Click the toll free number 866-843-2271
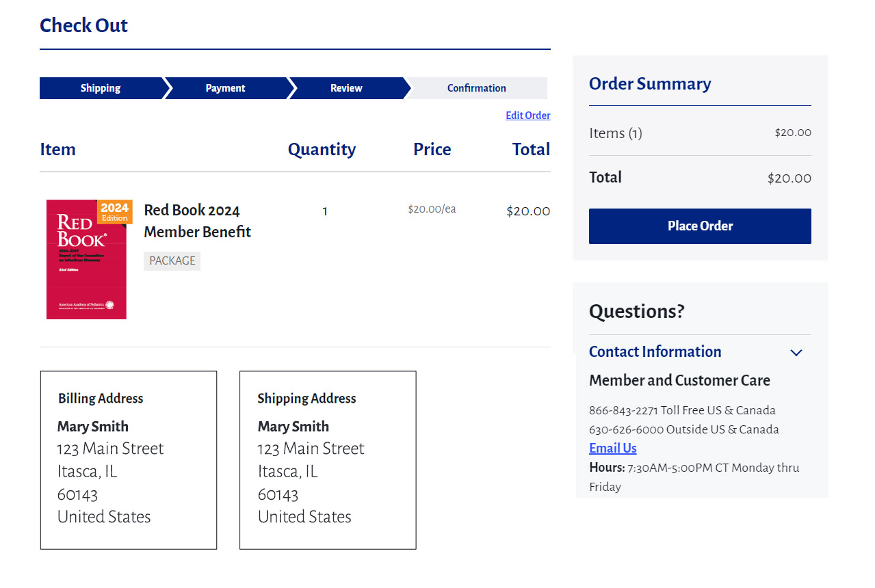This screenshot has width=875, height=588. [x=623, y=410]
